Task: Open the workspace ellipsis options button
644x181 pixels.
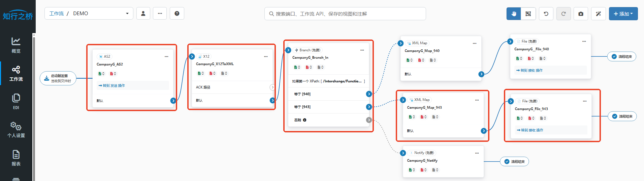Action: pyautogui.click(x=160, y=14)
